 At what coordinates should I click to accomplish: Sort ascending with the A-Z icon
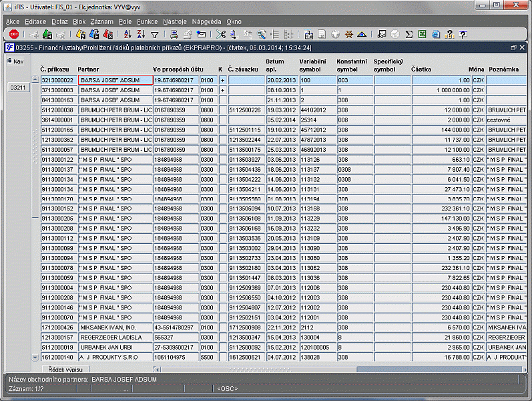(127, 34)
